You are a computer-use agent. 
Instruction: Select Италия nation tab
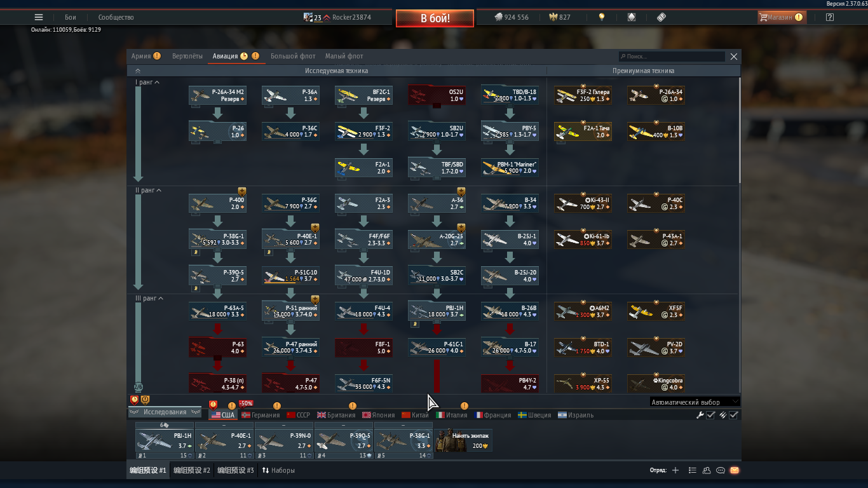(452, 415)
